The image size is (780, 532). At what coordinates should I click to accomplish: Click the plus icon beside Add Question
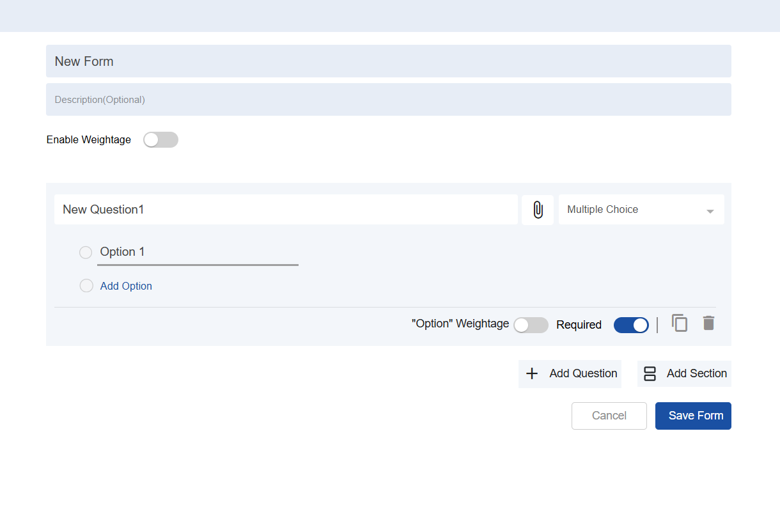pyautogui.click(x=532, y=373)
